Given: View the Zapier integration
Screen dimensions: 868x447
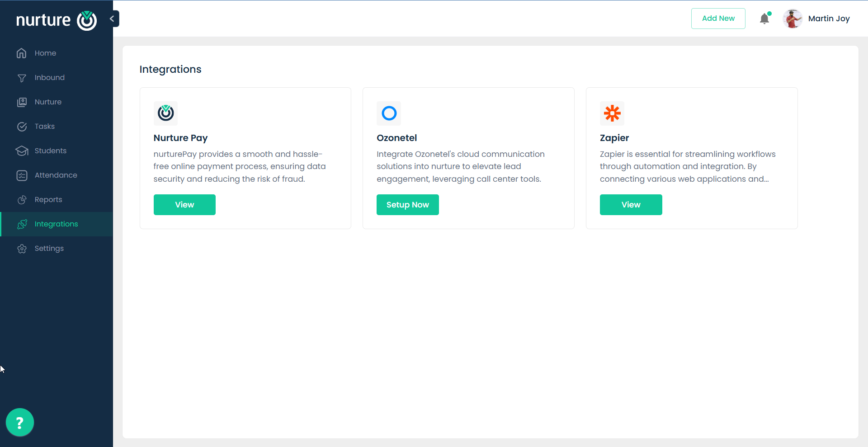Looking at the screenshot, I should point(631,205).
